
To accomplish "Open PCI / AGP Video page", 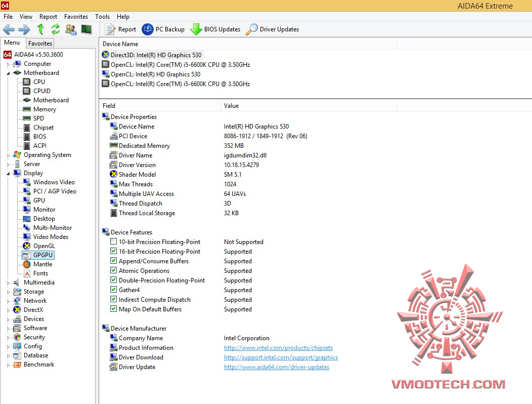I will 55,191.
